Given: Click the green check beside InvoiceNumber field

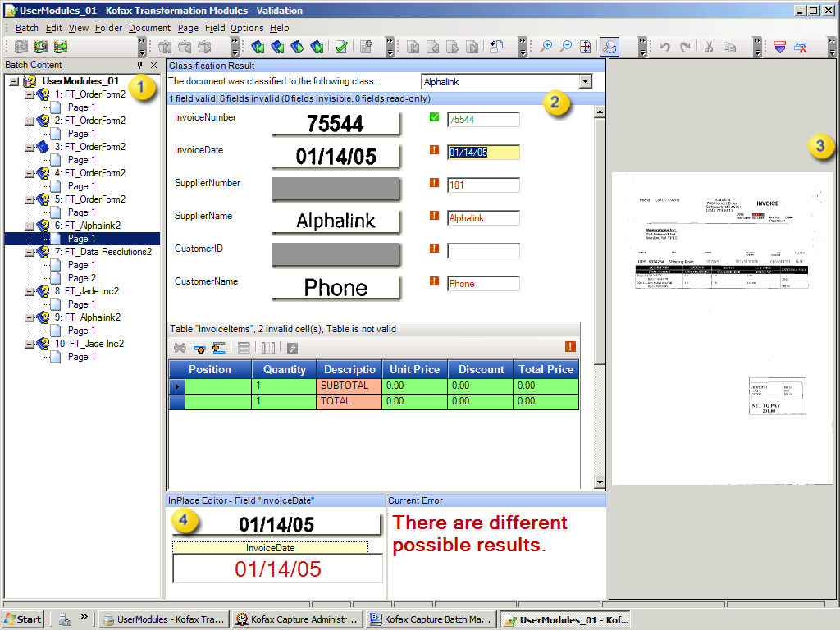Looking at the screenshot, I should pyautogui.click(x=434, y=118).
